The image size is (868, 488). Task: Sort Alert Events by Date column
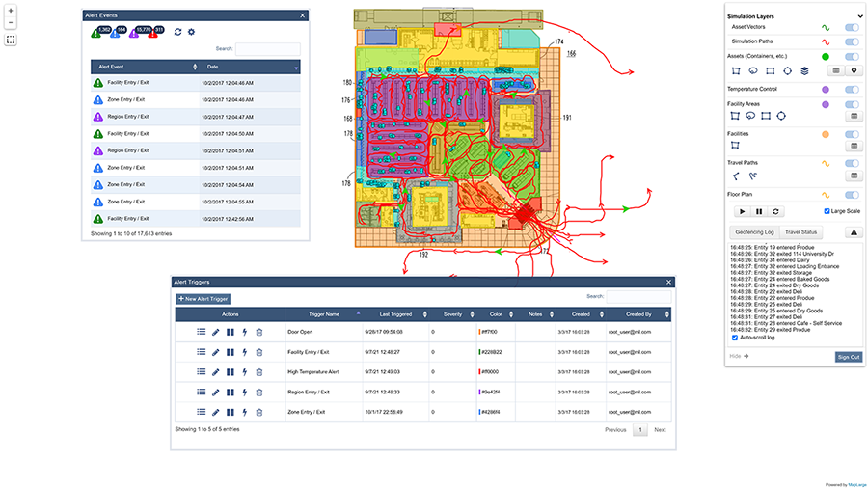coord(251,67)
